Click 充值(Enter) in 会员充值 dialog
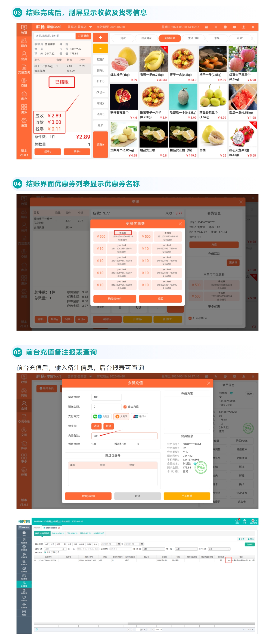This screenshot has width=266, height=644. [88, 496]
